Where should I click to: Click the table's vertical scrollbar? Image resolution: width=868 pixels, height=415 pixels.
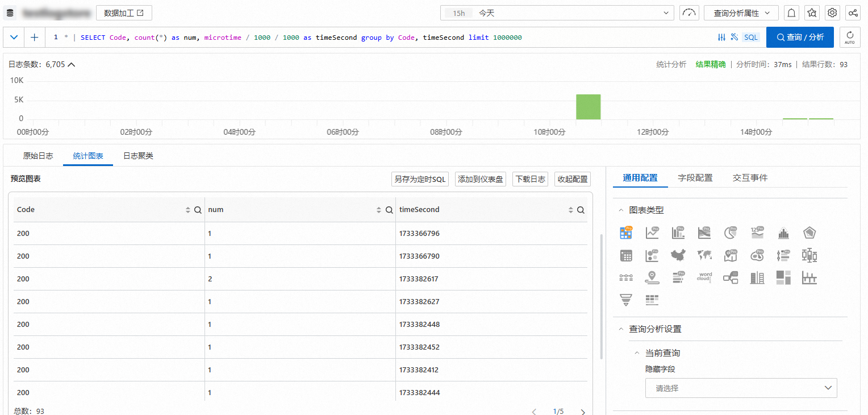coord(602,297)
